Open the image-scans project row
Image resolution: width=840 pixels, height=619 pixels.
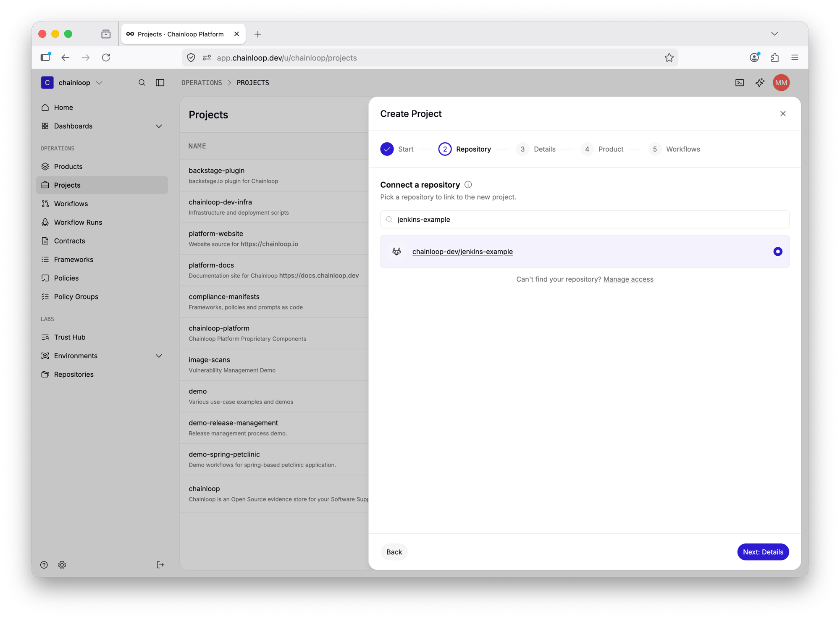pyautogui.click(x=274, y=365)
